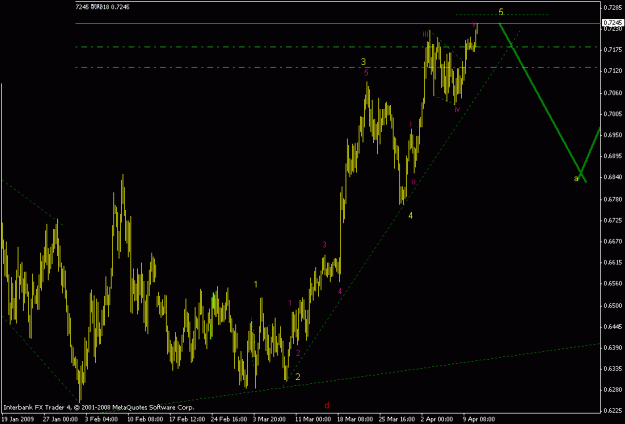This screenshot has height=424, width=625.
Task: Select the yellow wave 3 label
Action: [363, 62]
